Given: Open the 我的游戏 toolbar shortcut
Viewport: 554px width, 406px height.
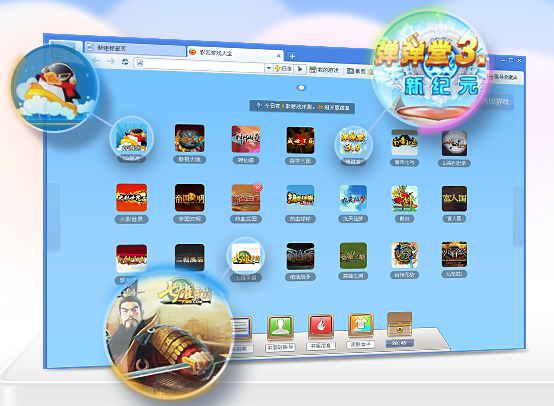Looking at the screenshot, I should coord(324,70).
